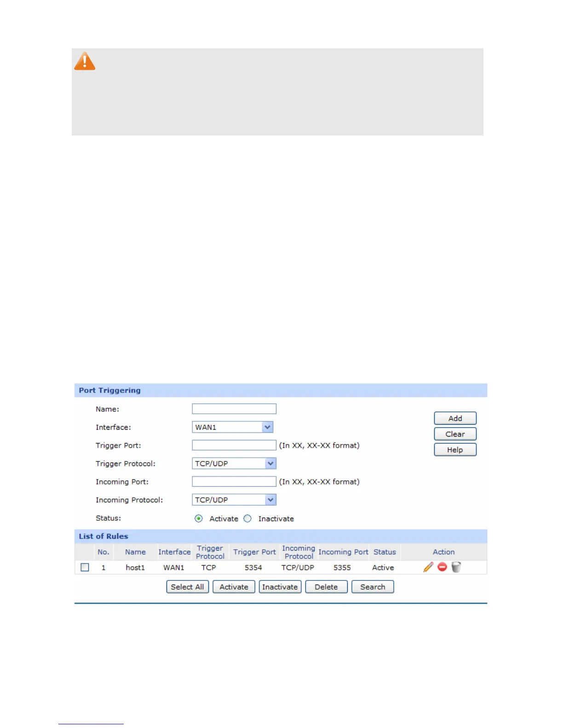Click the trigger port value 5354
Image resolution: width=563 pixels, height=728 pixels.
point(253,568)
